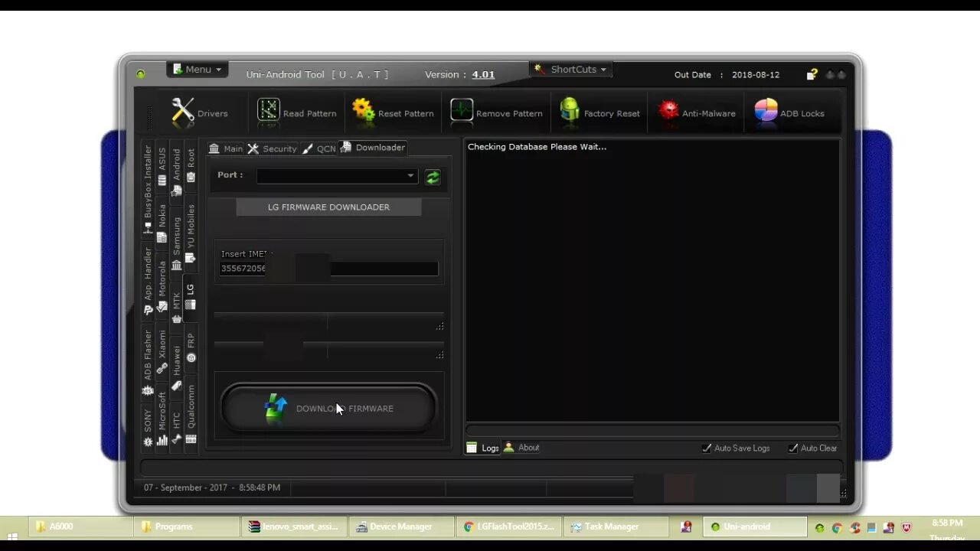Switch to the Security tab
Viewport: 980px width, 551px height.
point(272,148)
